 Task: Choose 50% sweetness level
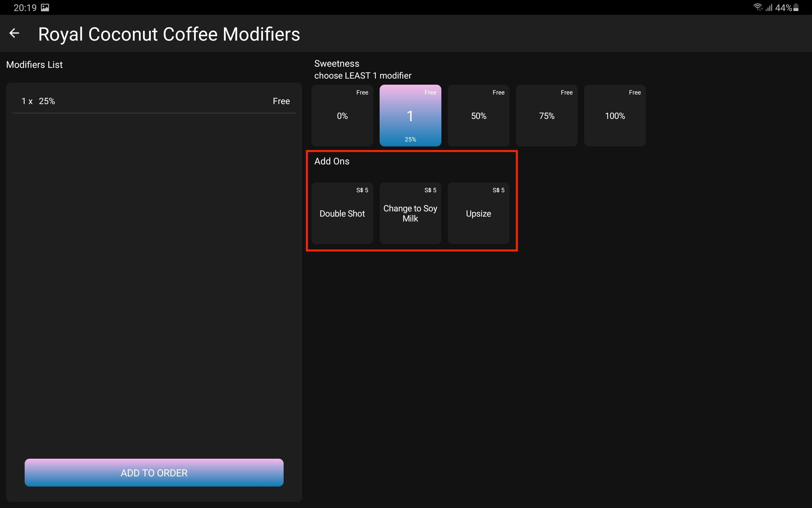tap(478, 116)
